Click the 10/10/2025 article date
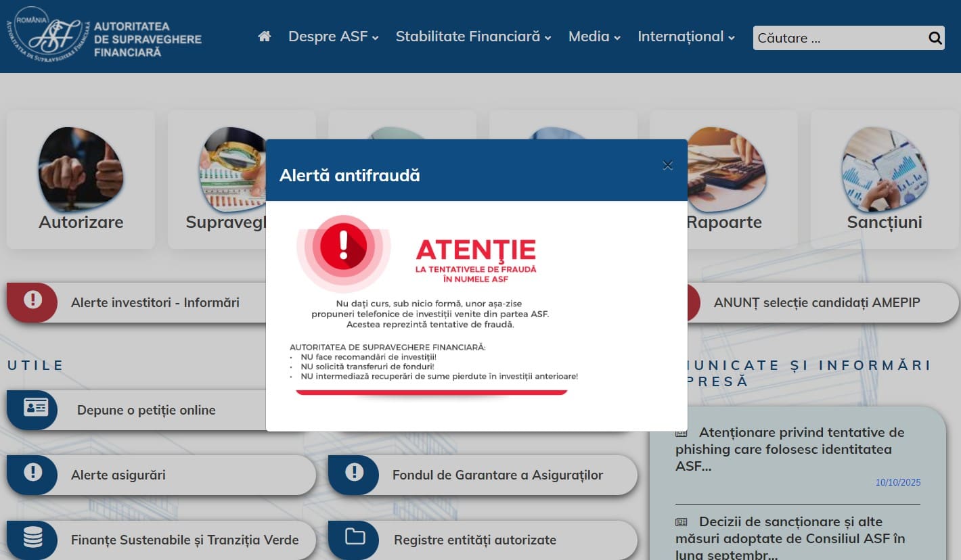This screenshot has width=961, height=560. [898, 482]
